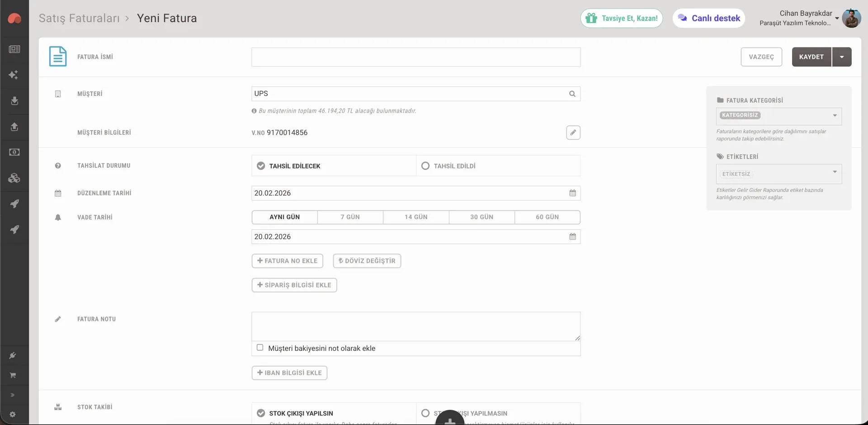Click the Döviz Değiştir button

[367, 261]
